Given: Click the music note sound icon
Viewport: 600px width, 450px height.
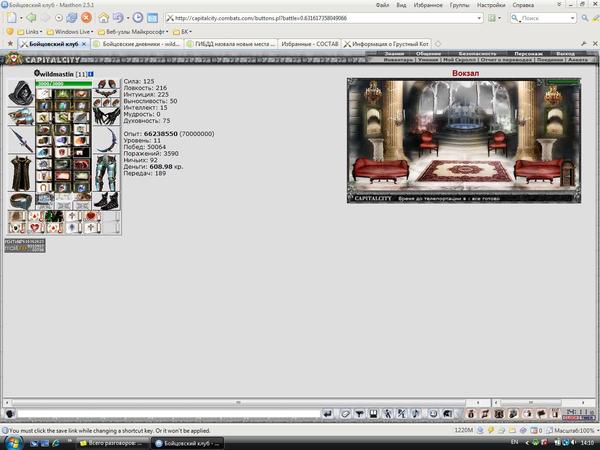Looking at the screenshot, I should click(x=416, y=414).
